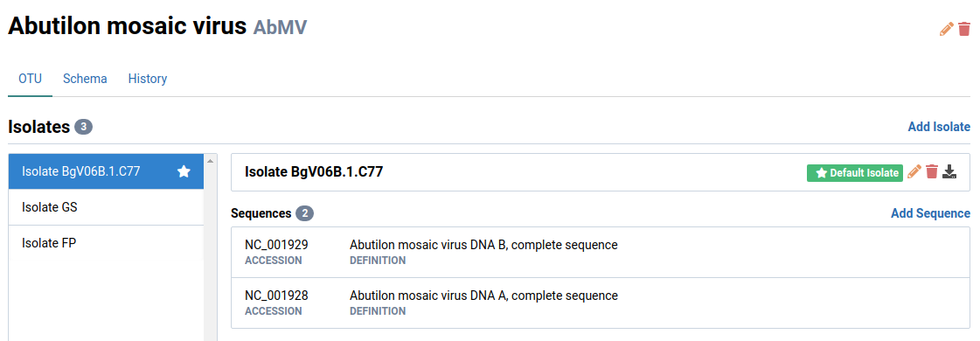Click the Default Isolate green badge
This screenshot has height=341, width=980.
click(854, 173)
